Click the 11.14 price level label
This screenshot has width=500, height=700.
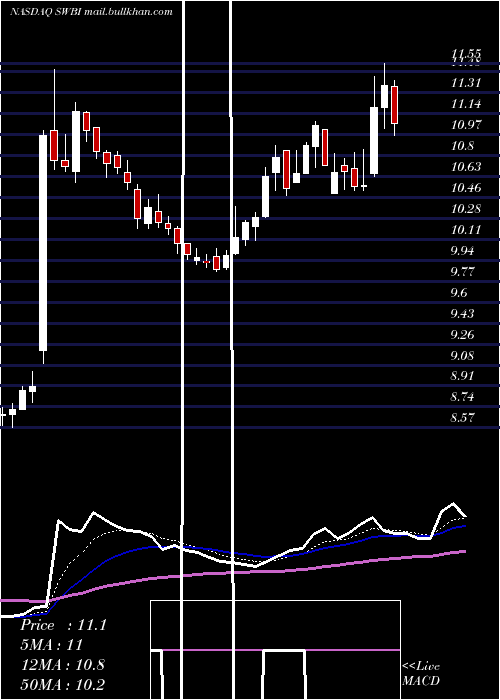466,104
